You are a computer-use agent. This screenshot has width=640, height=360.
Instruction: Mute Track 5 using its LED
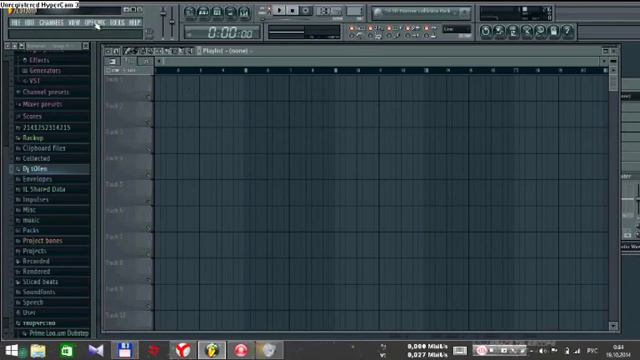(149, 202)
